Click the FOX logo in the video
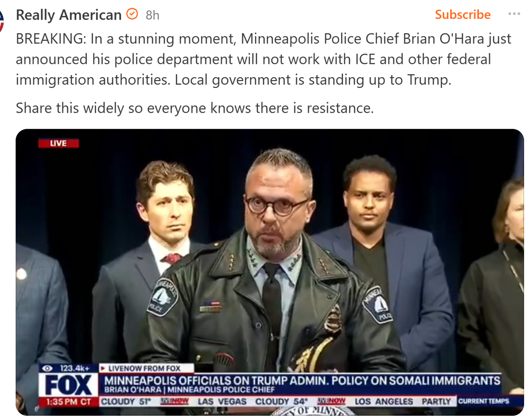This screenshot has height=420, width=528. [69, 385]
